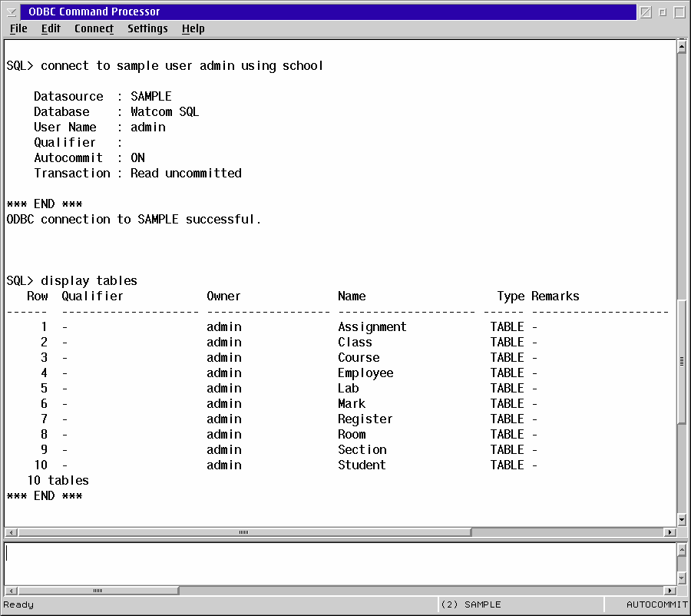Click the Owner column header

pos(223,296)
